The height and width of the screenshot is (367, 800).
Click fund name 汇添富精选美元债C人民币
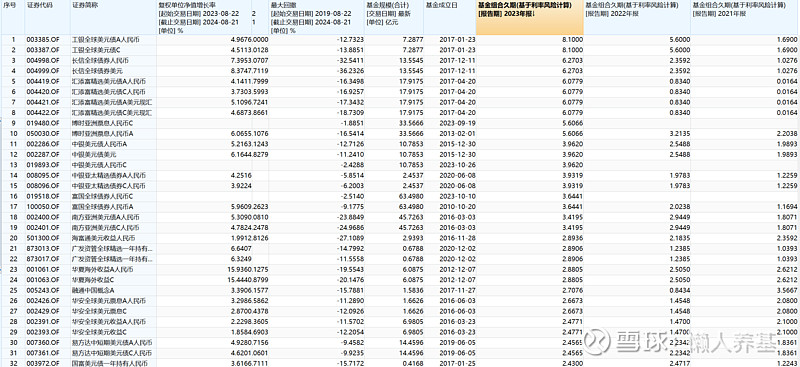pos(109,92)
